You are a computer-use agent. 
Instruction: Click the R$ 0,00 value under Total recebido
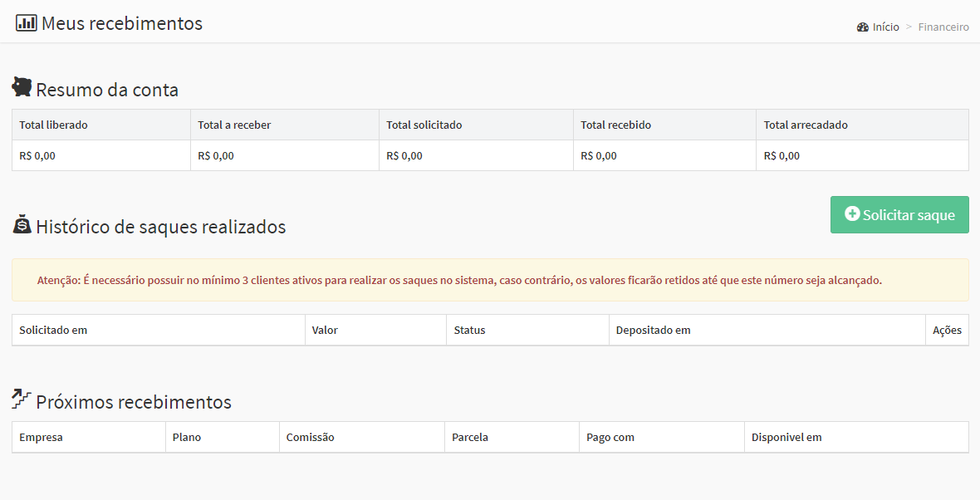click(x=599, y=156)
